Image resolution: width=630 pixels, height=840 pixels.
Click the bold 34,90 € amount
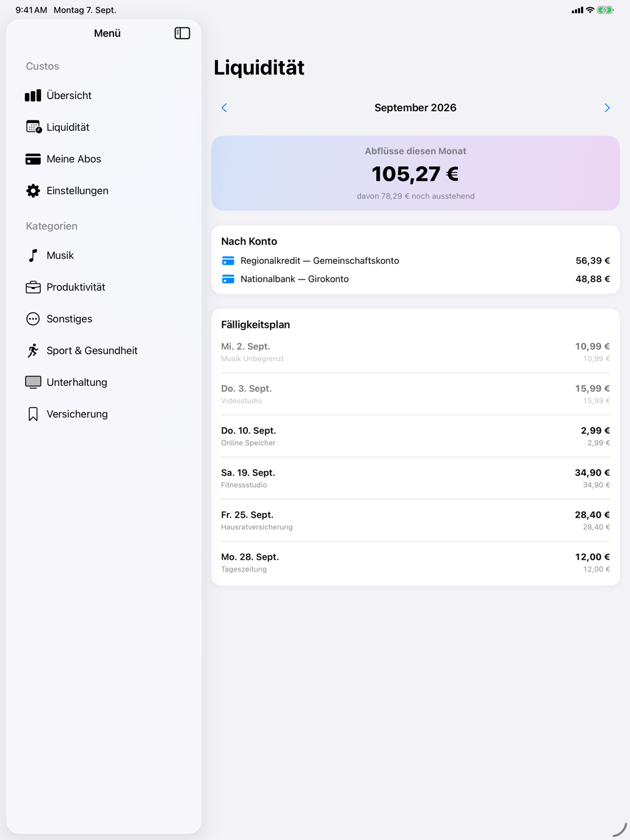click(593, 472)
